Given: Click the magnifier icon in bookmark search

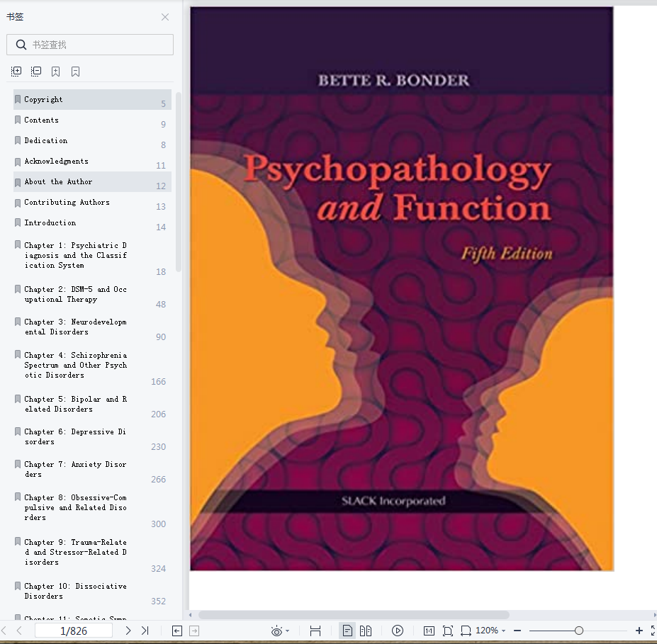Looking at the screenshot, I should click(x=21, y=45).
